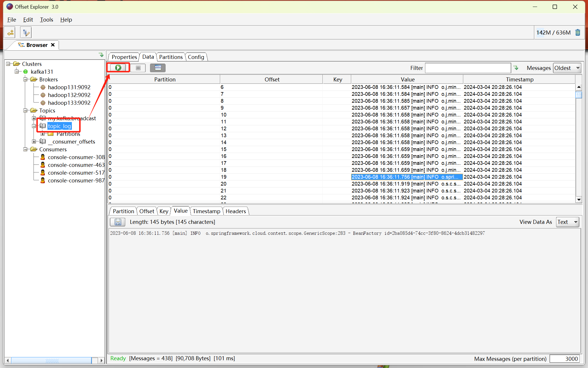Click the edit tree toolbar icon
588x368 pixels.
click(26, 33)
